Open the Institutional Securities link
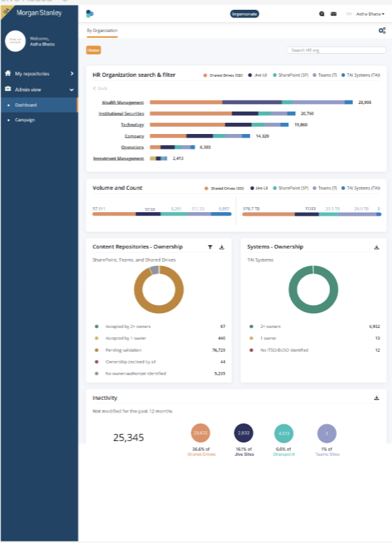 (121, 114)
